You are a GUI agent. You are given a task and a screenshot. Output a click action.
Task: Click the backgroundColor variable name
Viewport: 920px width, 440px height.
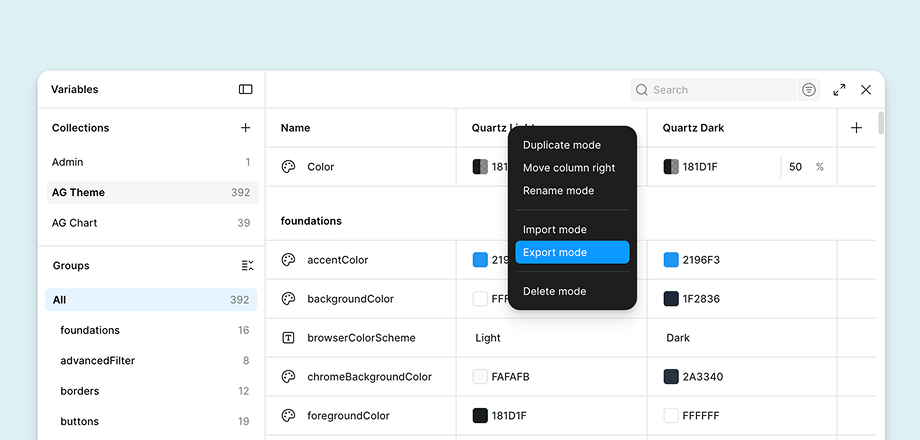point(350,299)
